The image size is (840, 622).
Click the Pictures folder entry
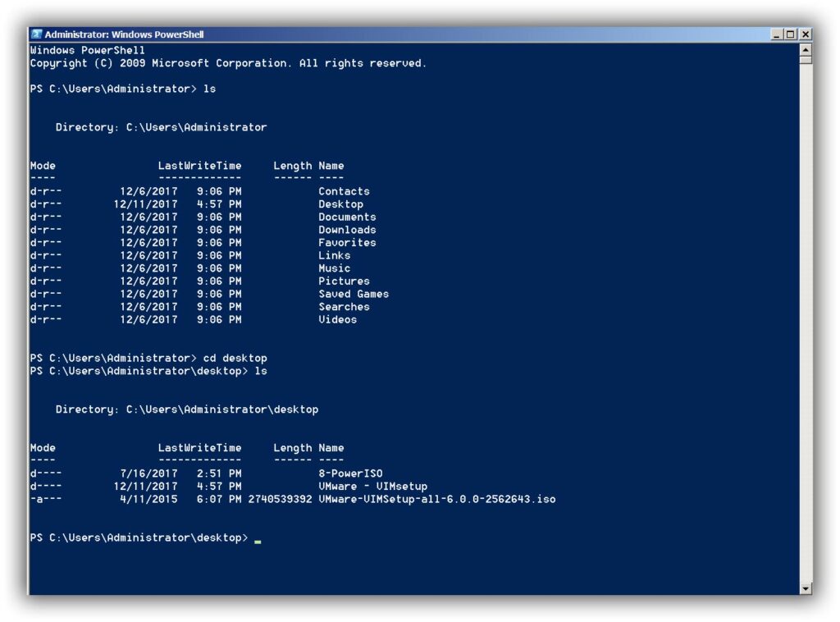click(x=344, y=281)
